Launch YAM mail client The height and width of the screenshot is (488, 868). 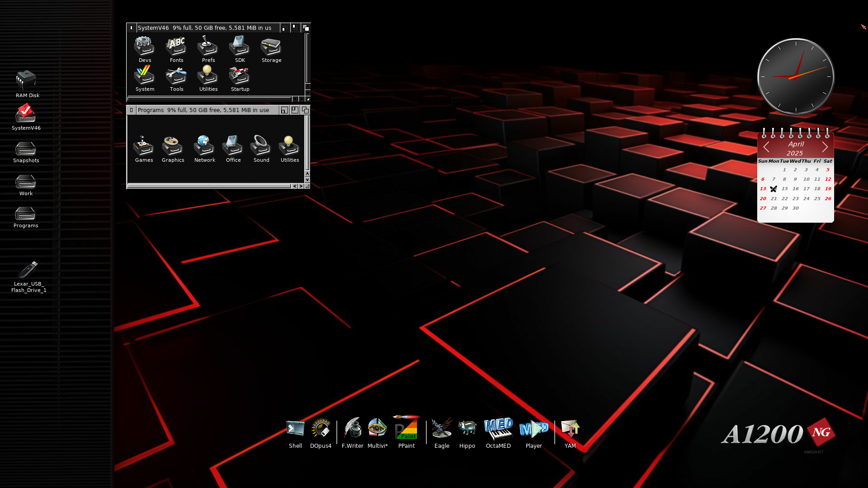[x=570, y=429]
